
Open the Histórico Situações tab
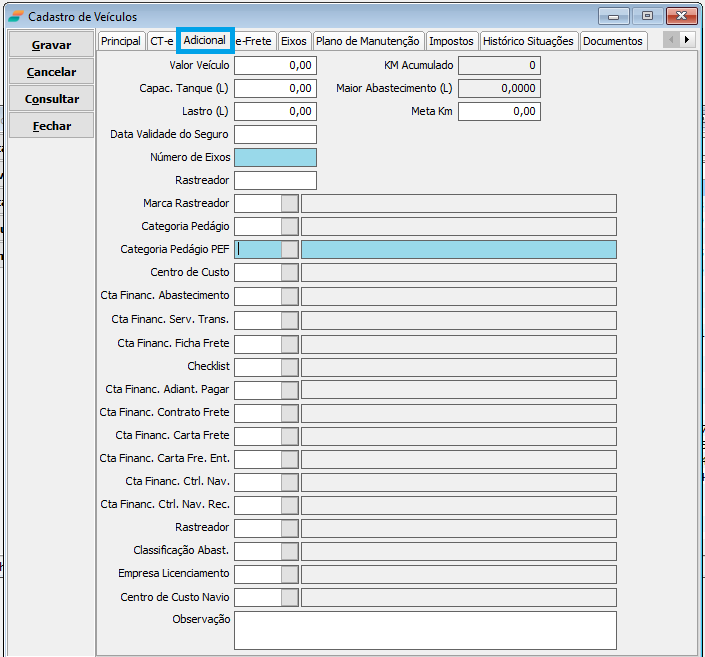point(528,41)
